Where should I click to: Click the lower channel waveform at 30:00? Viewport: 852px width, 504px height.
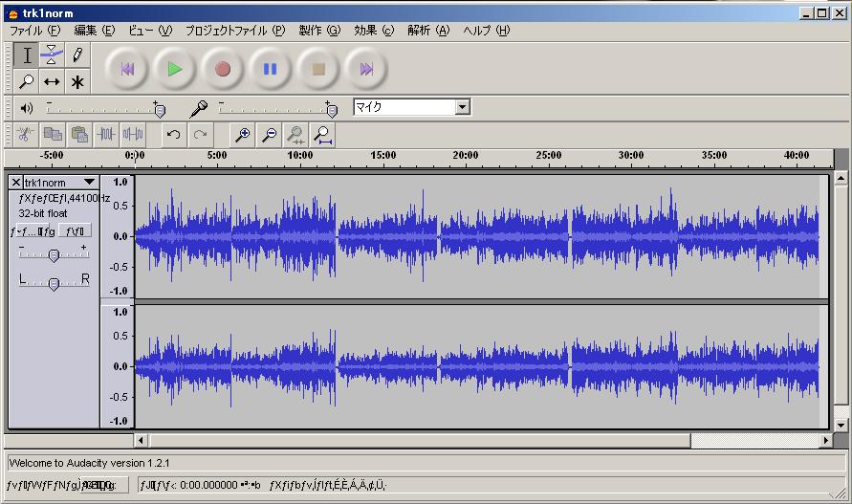pyautogui.click(x=631, y=367)
